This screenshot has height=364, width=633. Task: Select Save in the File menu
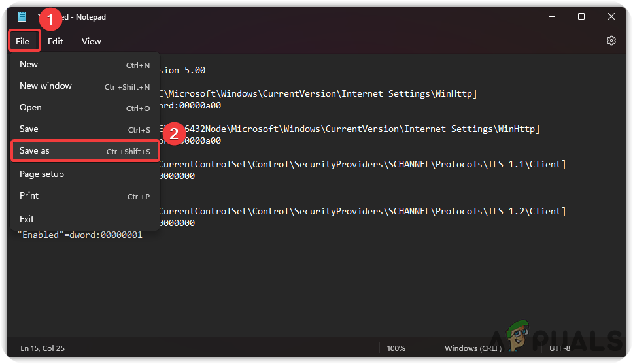[85, 129]
